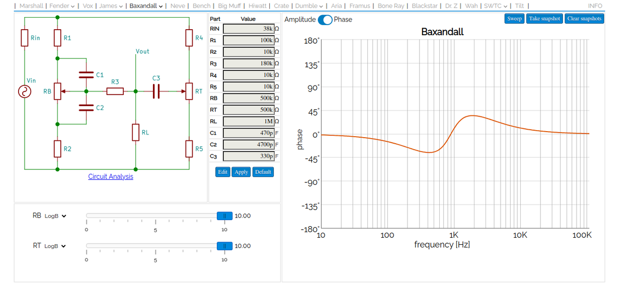Click the Edit button under parts table
This screenshot has height=304, width=644.
223,172
